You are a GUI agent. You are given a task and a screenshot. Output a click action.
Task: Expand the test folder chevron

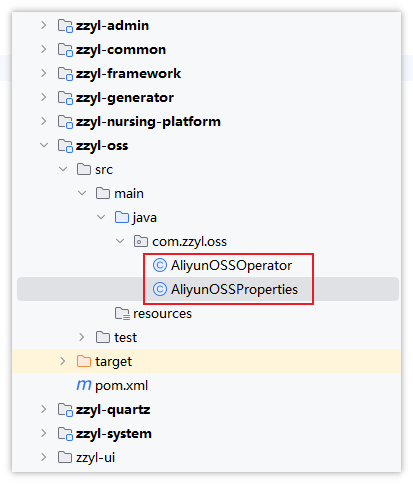[x=82, y=337]
